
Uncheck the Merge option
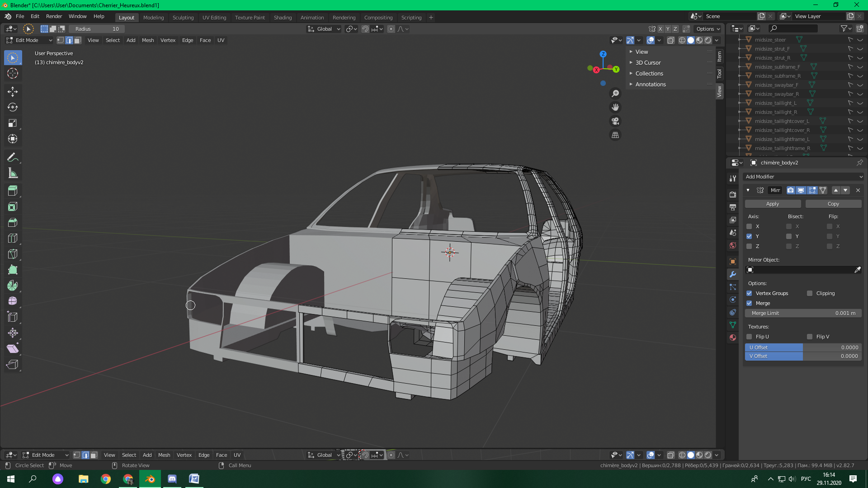(749, 303)
